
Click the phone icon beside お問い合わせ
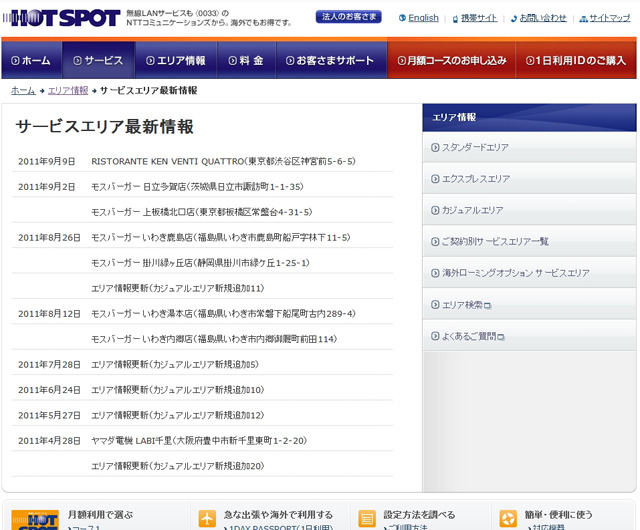point(514,19)
